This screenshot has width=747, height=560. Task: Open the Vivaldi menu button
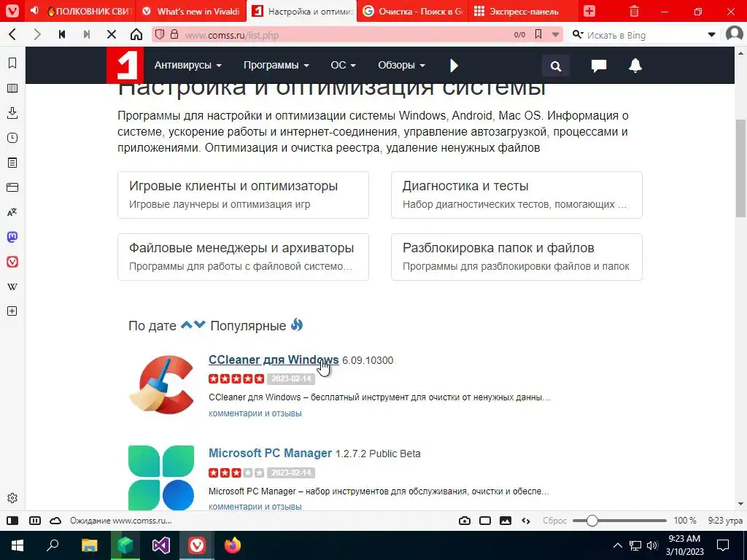pos(12,11)
